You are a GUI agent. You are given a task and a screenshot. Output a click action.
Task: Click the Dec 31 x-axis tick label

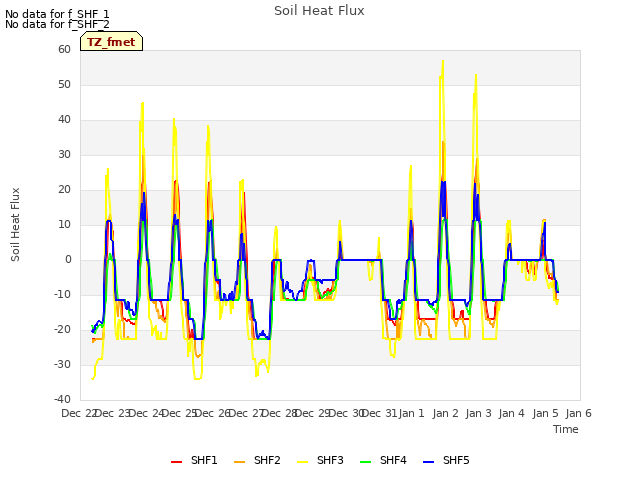[x=380, y=413]
